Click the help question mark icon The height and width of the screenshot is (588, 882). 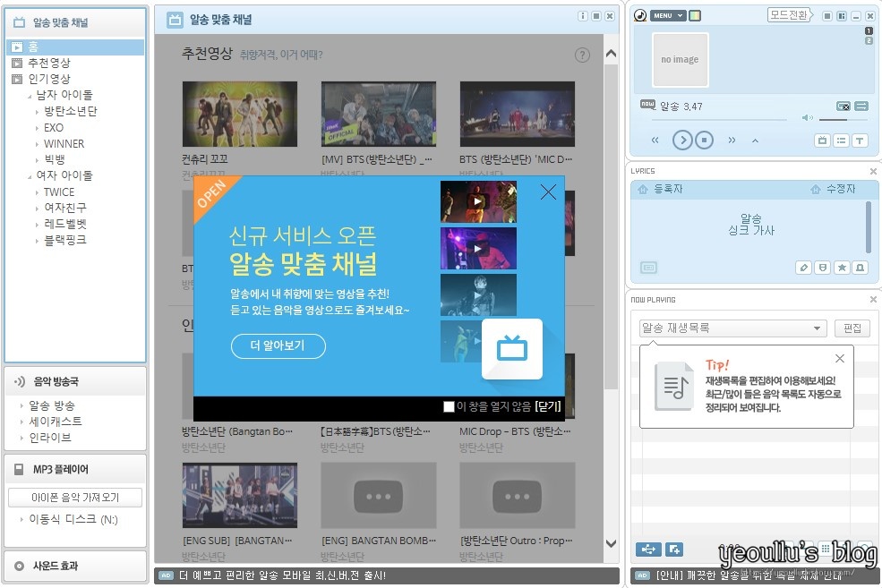pyautogui.click(x=582, y=55)
